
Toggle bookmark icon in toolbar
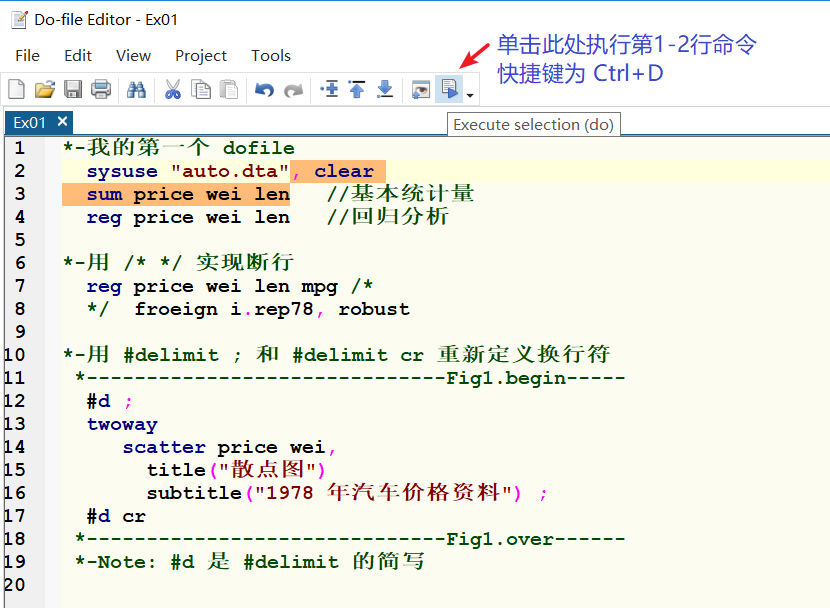(x=329, y=89)
